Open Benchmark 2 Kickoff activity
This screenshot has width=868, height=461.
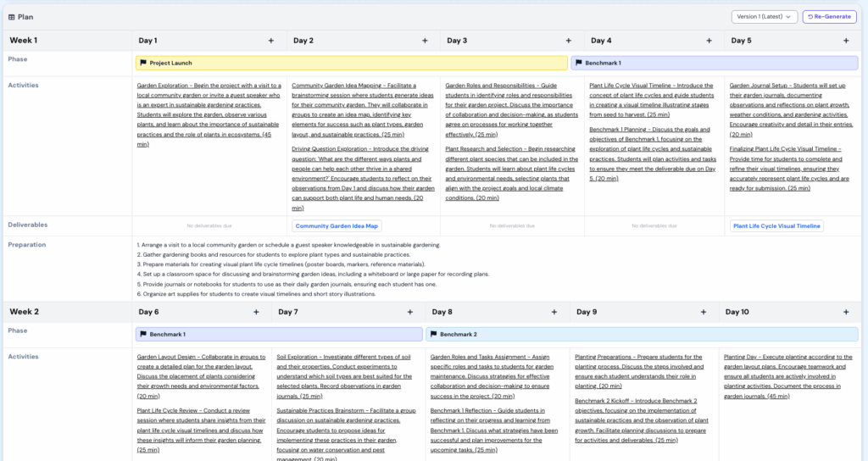pyautogui.click(x=642, y=420)
